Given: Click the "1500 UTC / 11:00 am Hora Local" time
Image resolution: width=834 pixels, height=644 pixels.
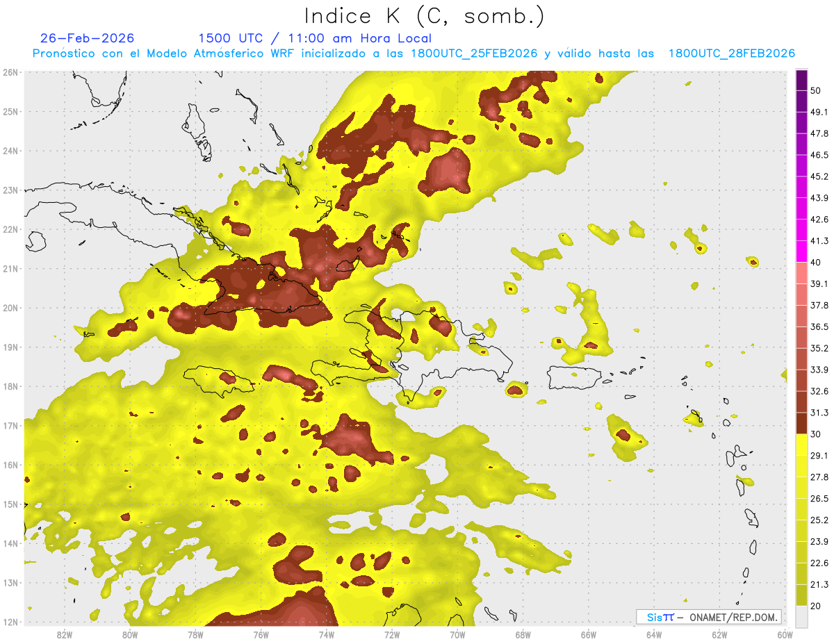Looking at the screenshot, I should [x=315, y=38].
